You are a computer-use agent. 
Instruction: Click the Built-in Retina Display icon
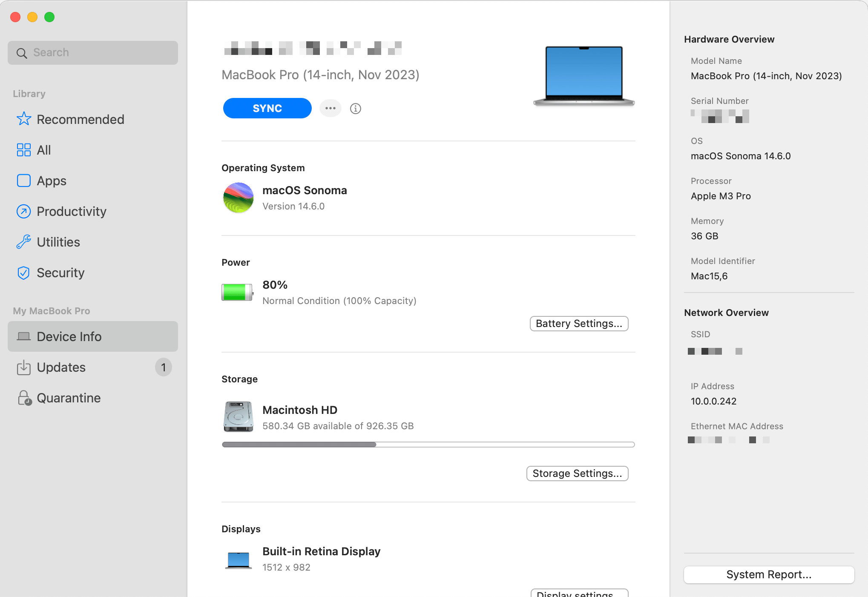pos(239,560)
